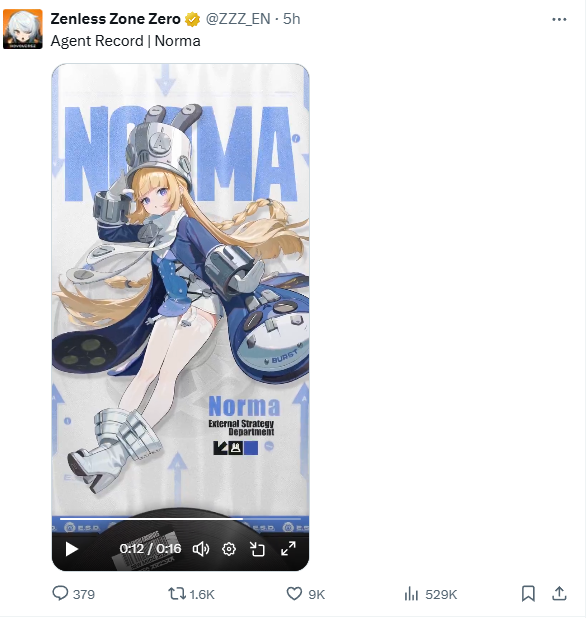Image resolution: width=588 pixels, height=618 pixels.
Task: Open video settings gear
Action: pyautogui.click(x=229, y=549)
